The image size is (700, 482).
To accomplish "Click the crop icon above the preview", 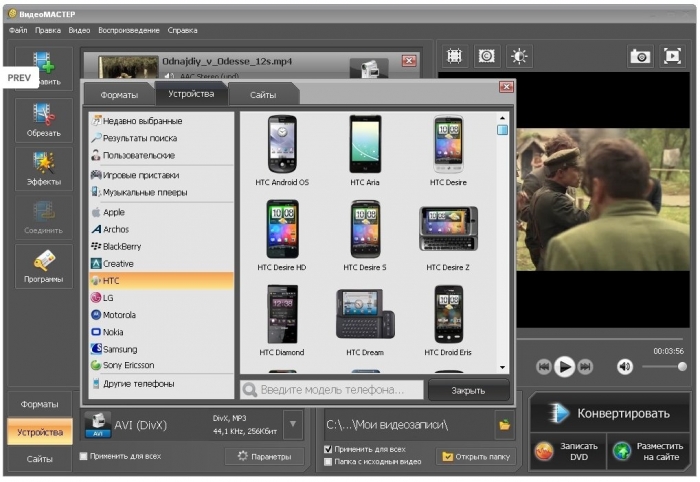I will (x=454, y=56).
